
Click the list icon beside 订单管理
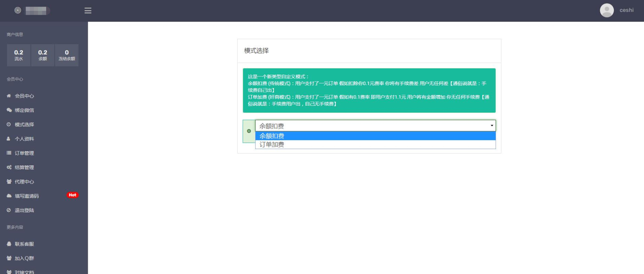click(9, 153)
